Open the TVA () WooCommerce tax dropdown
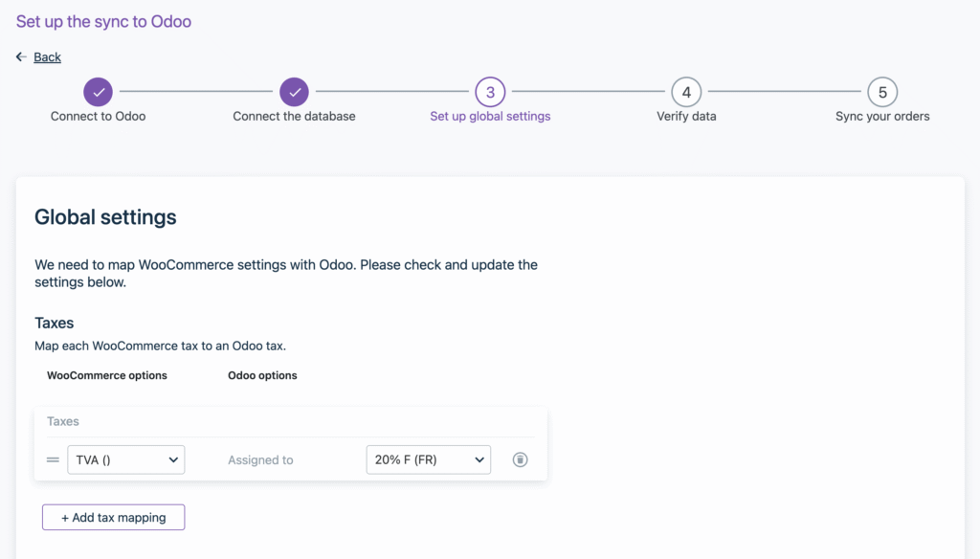The image size is (980, 559). click(125, 459)
